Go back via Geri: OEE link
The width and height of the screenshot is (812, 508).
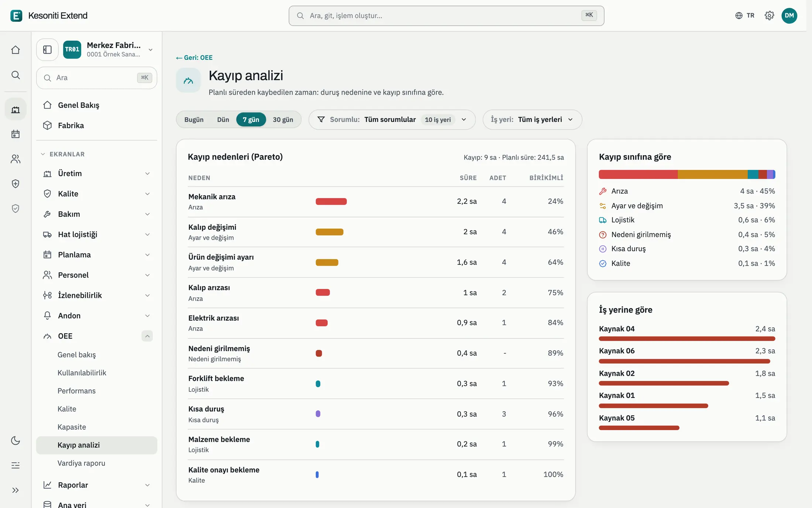pos(194,58)
